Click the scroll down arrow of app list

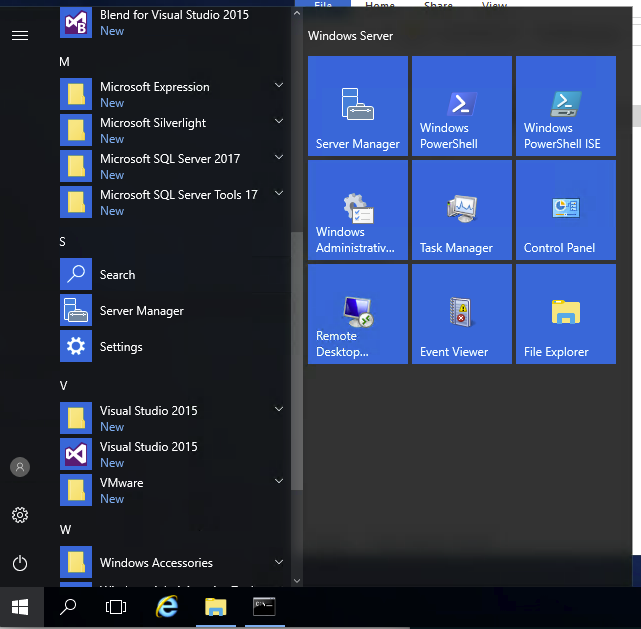(297, 581)
